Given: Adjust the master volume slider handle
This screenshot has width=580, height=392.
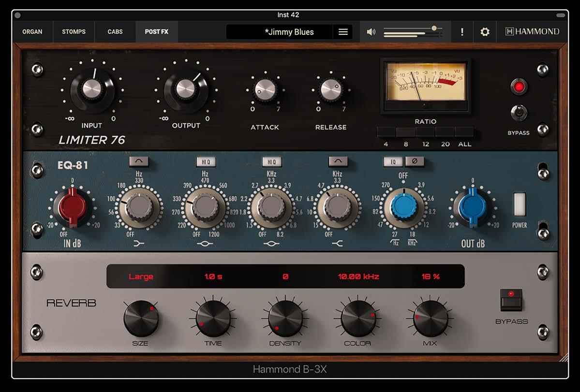Looking at the screenshot, I should (x=434, y=28).
